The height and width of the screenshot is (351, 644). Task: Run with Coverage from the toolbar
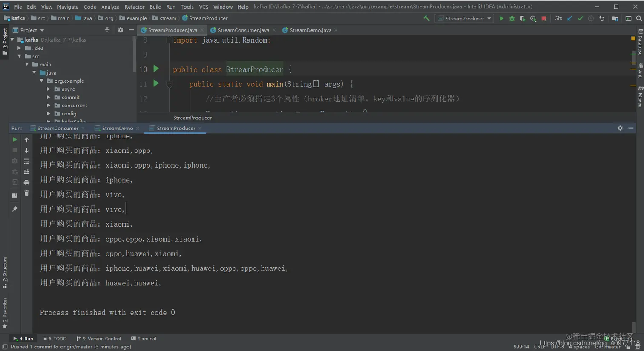[522, 18]
